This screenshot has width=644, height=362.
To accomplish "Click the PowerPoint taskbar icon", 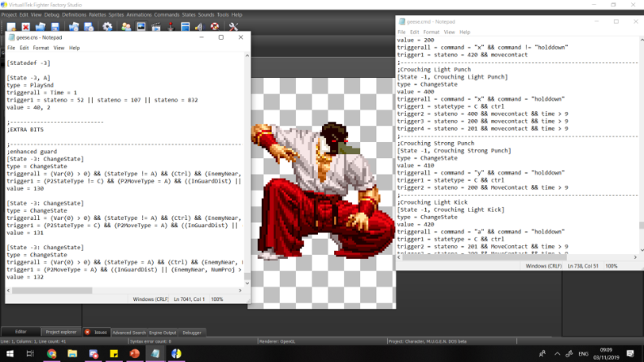I will point(134,353).
